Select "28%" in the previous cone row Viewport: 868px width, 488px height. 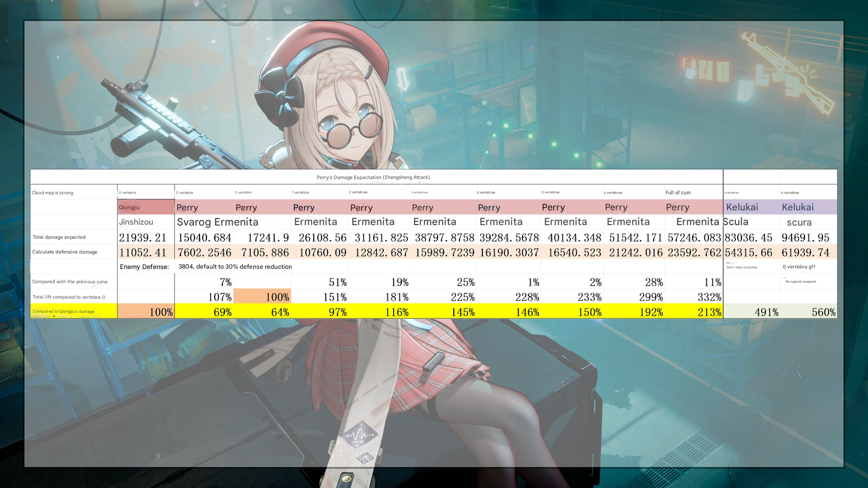pos(654,282)
